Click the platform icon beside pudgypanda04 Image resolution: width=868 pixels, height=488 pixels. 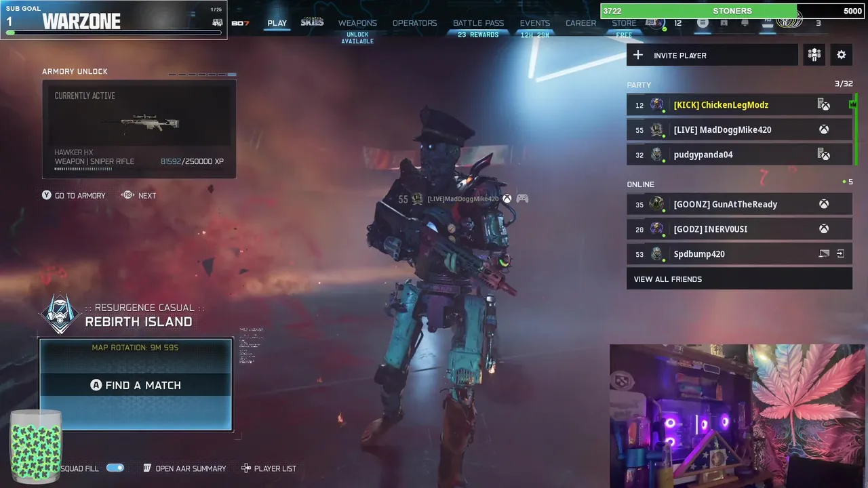coord(823,155)
